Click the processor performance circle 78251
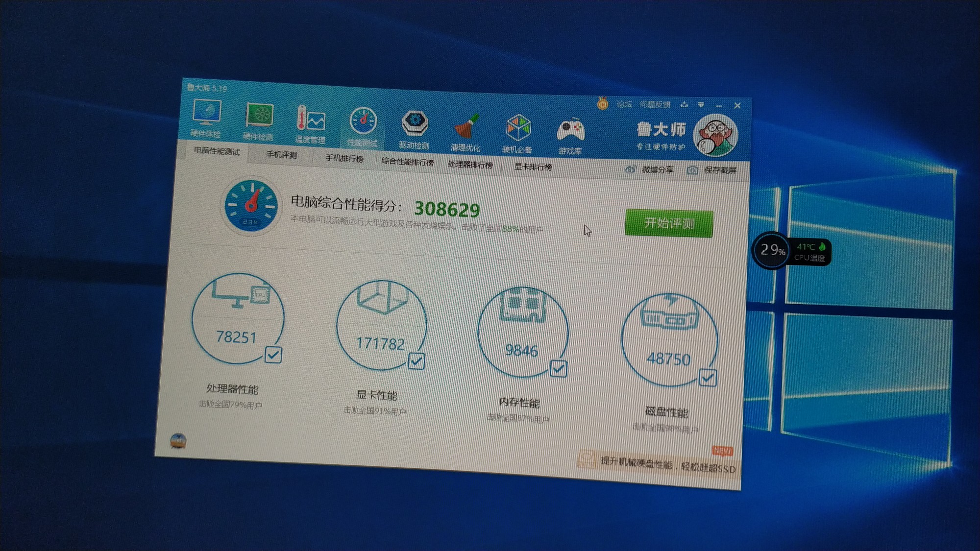The image size is (980, 551). pyautogui.click(x=238, y=318)
